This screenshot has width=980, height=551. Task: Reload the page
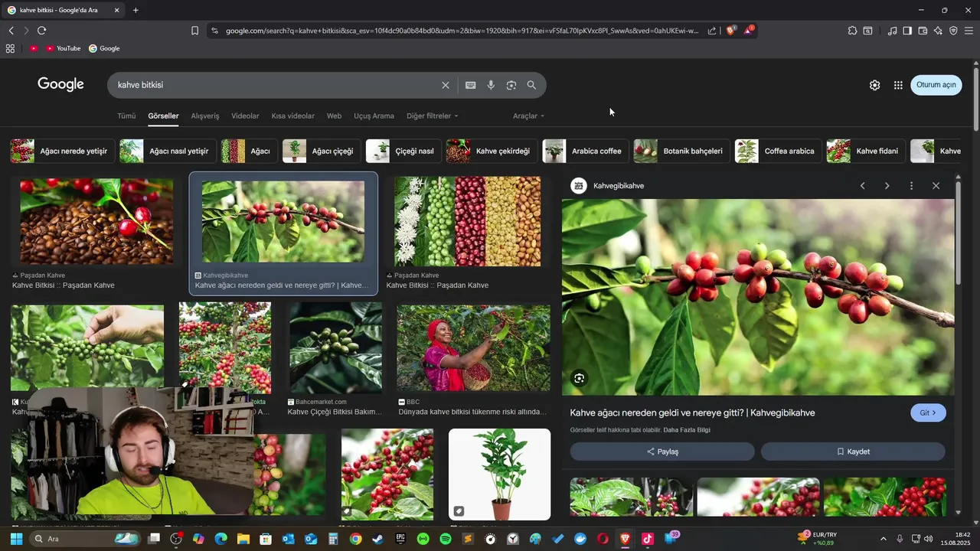[41, 31]
